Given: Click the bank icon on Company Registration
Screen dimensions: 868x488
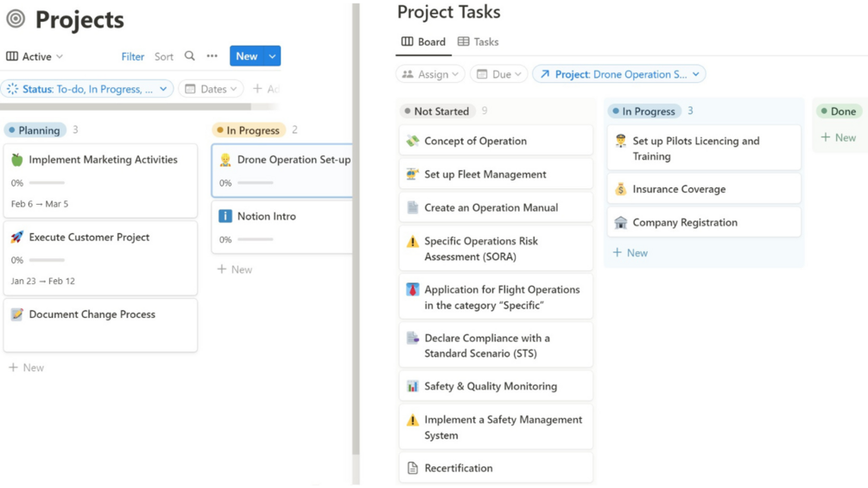Looking at the screenshot, I should click(620, 222).
